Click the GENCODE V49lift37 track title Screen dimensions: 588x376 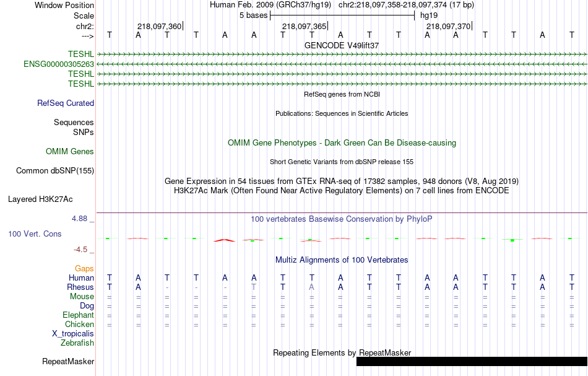tap(342, 45)
